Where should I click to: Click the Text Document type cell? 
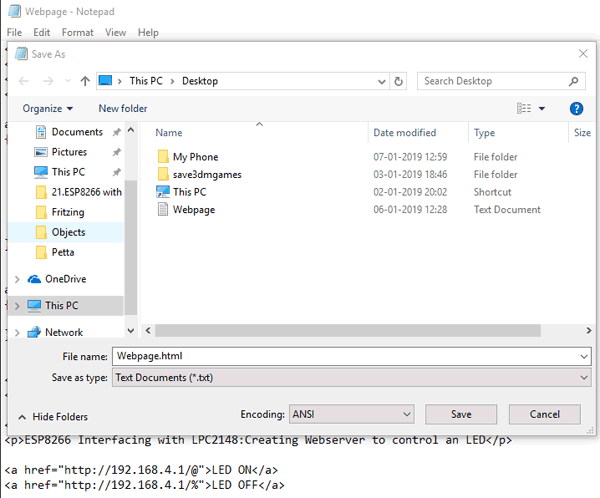click(x=507, y=210)
